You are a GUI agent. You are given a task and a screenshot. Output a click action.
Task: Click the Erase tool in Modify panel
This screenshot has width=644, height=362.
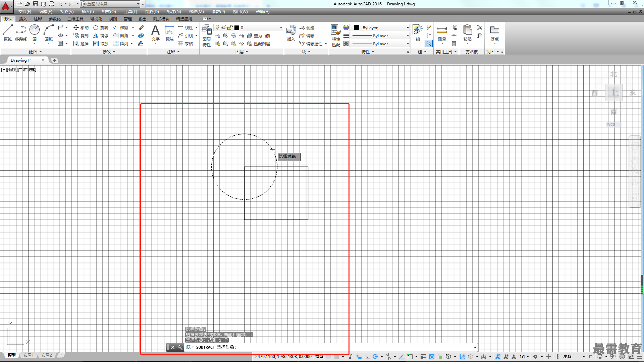[x=141, y=27]
